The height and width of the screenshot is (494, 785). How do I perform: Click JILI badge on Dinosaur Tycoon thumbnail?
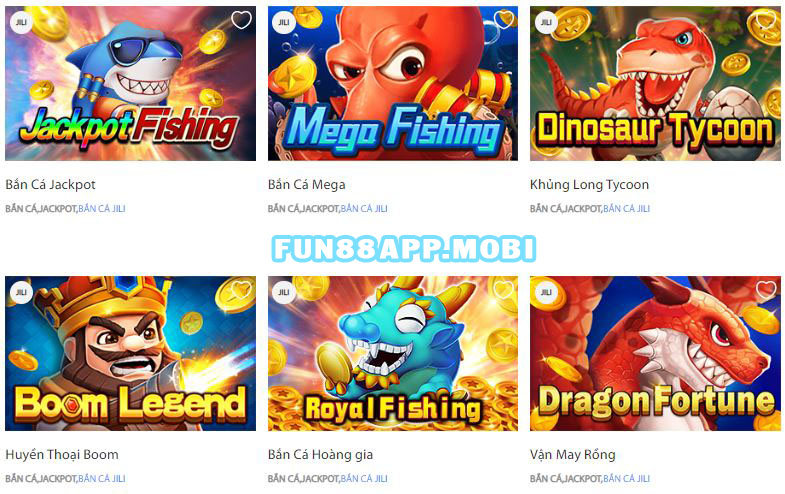pos(546,23)
